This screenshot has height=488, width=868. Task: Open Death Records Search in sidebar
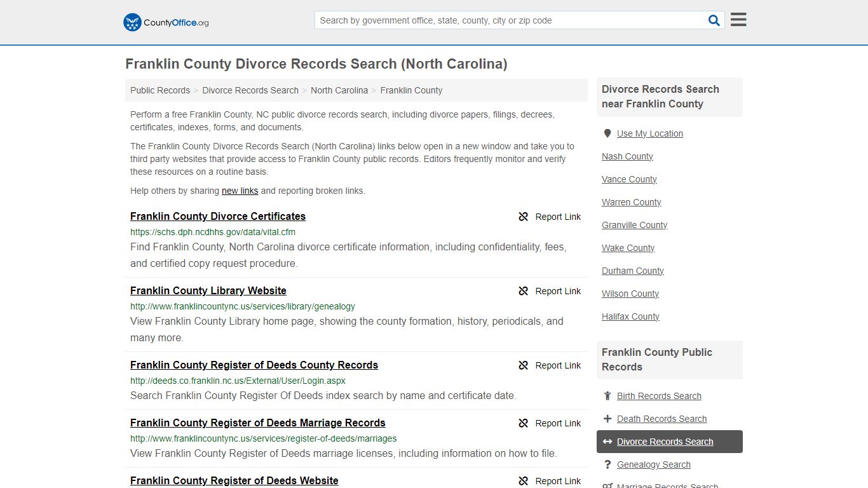pyautogui.click(x=661, y=419)
